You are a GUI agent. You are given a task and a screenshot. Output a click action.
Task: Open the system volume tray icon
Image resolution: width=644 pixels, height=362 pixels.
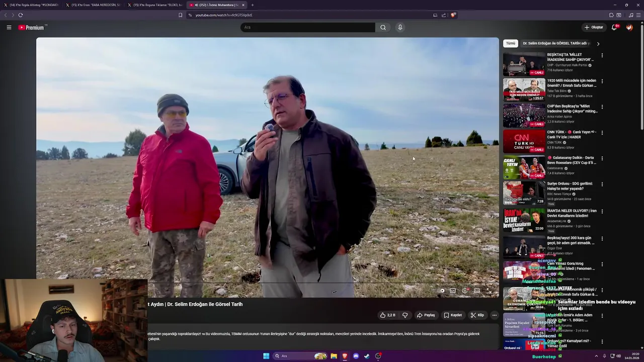[x=618, y=356]
